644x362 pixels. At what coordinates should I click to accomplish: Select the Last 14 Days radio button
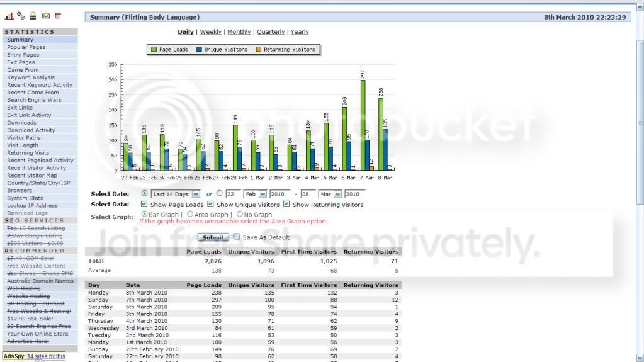(x=144, y=193)
